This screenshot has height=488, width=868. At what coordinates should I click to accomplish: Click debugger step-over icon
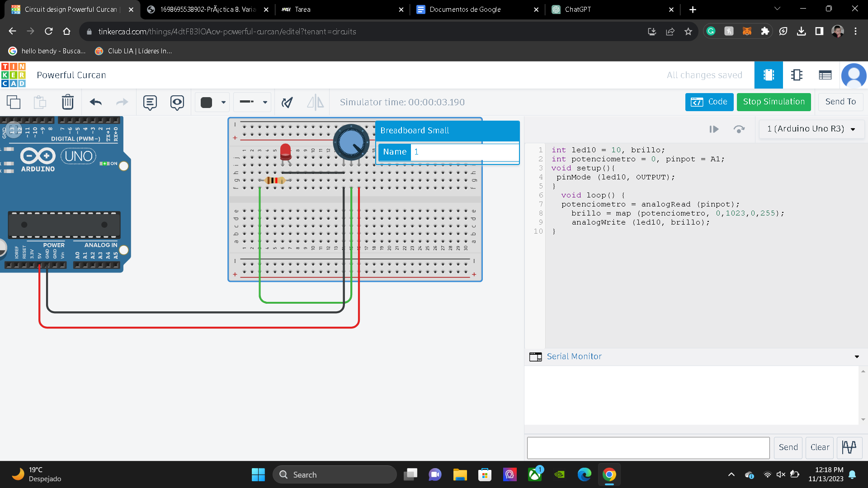(739, 129)
